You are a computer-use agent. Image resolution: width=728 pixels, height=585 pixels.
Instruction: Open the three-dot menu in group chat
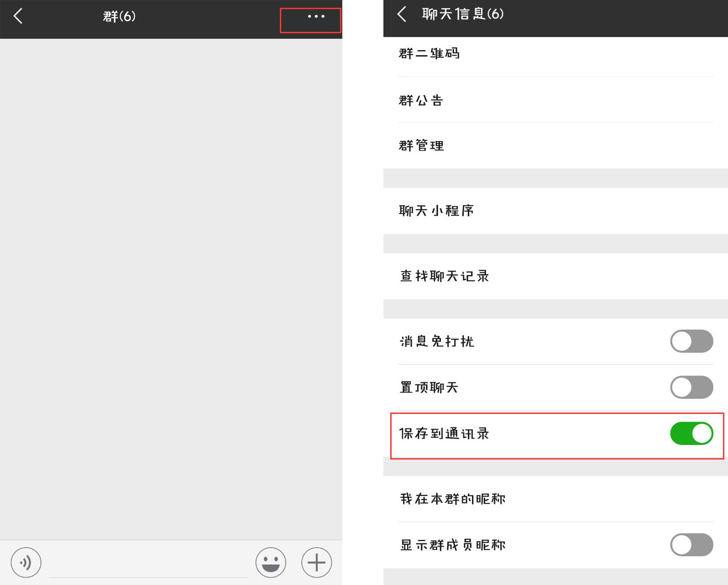pyautogui.click(x=316, y=16)
